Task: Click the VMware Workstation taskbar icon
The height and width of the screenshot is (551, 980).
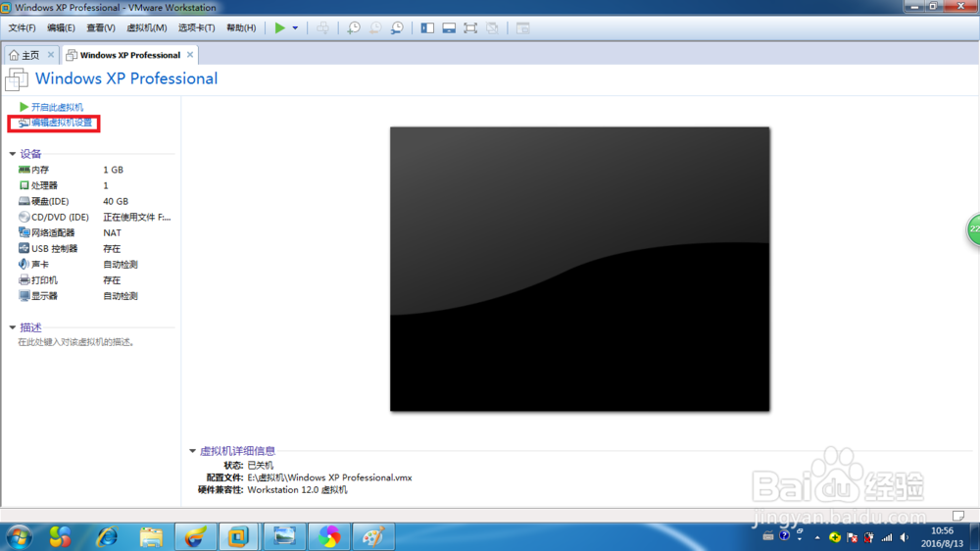Action: [x=238, y=536]
